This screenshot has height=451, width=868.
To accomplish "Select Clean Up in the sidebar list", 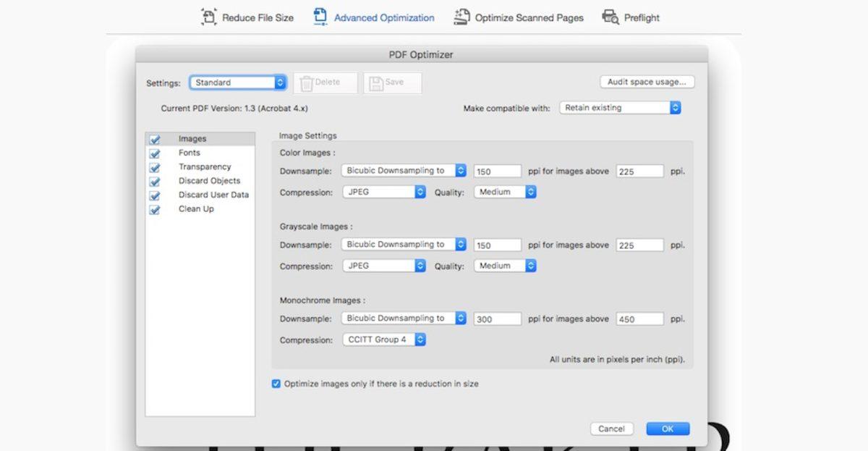I will pyautogui.click(x=195, y=208).
